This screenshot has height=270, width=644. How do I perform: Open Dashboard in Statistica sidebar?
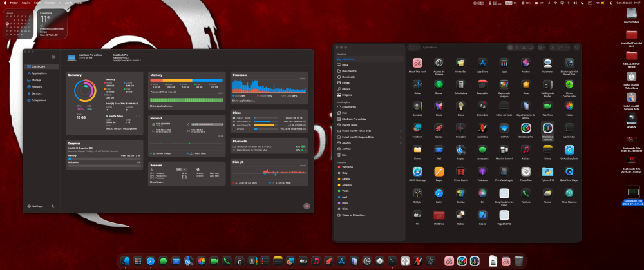(x=41, y=66)
